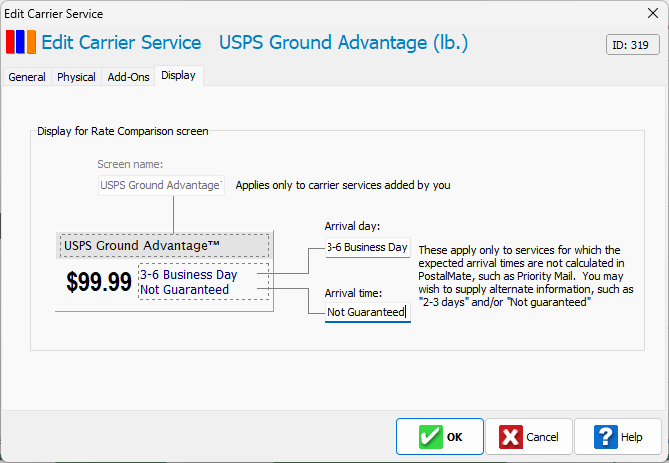Click the 'Applies only to carrier services' note
This screenshot has width=669, height=463.
pos(343,185)
